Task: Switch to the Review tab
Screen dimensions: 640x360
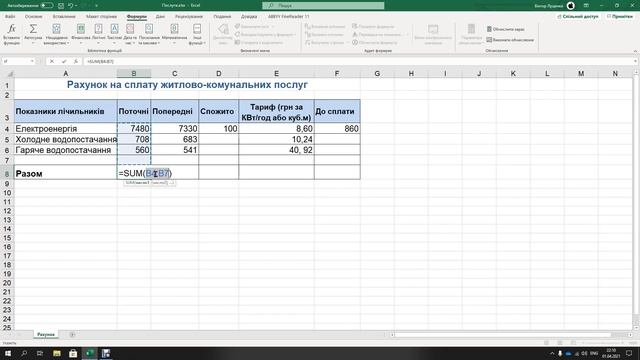Action: pyautogui.click(x=189, y=17)
